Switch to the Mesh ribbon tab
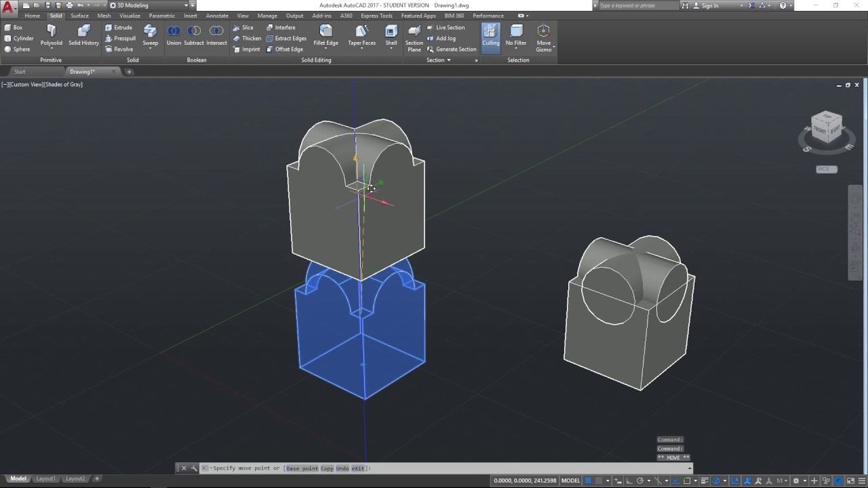The image size is (868, 488). pyautogui.click(x=104, y=16)
